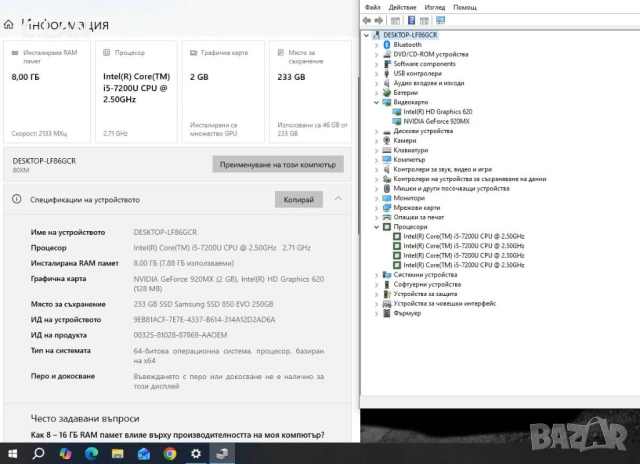Viewport: 640px width, 464px height.
Task: Click the Графична карта 2 GB card
Action: pyautogui.click(x=223, y=91)
